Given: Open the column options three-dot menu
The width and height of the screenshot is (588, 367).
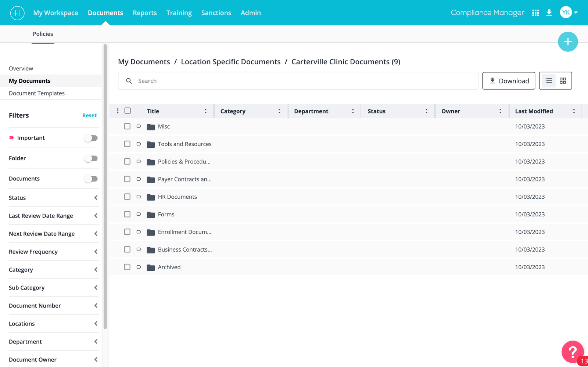Looking at the screenshot, I should 118,111.
